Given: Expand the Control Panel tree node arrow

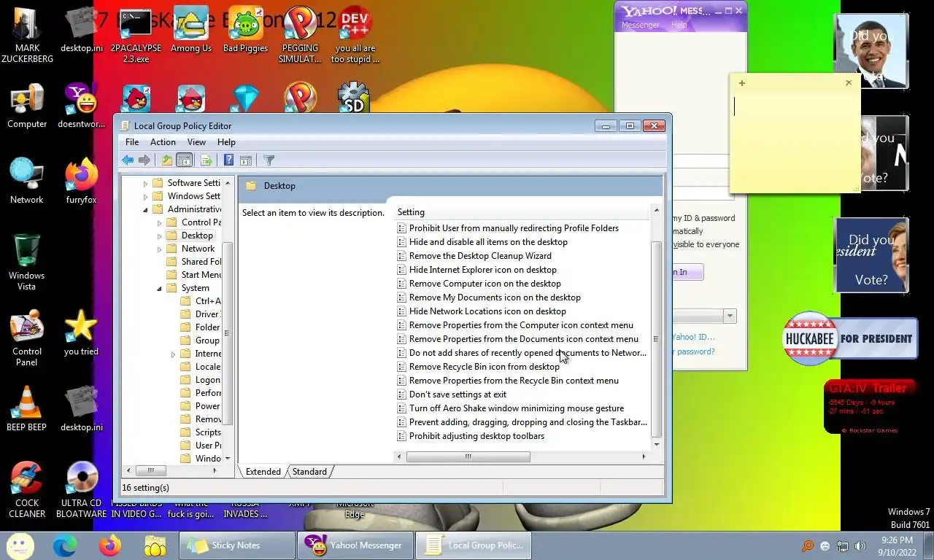Looking at the screenshot, I should (160, 222).
